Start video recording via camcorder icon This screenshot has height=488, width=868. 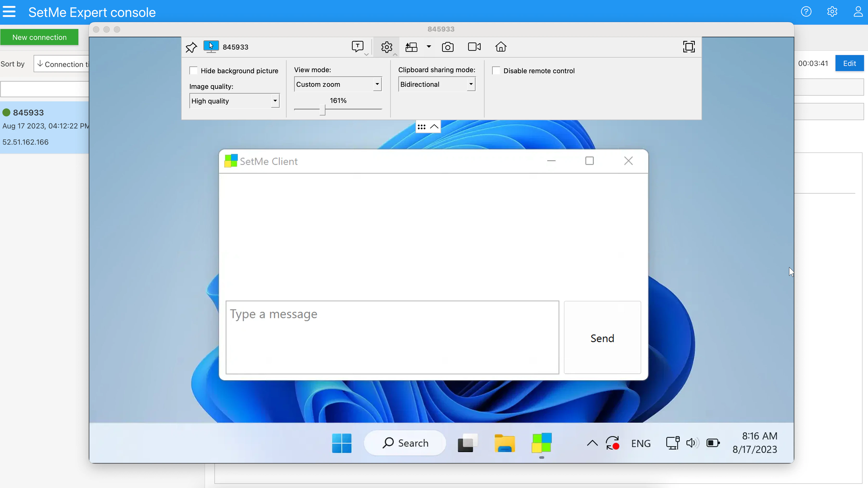(474, 47)
